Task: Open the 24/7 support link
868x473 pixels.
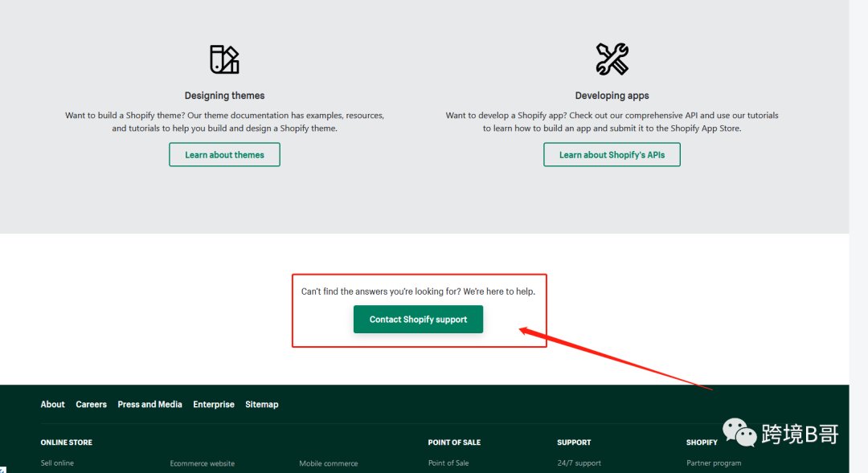Action: (x=579, y=463)
